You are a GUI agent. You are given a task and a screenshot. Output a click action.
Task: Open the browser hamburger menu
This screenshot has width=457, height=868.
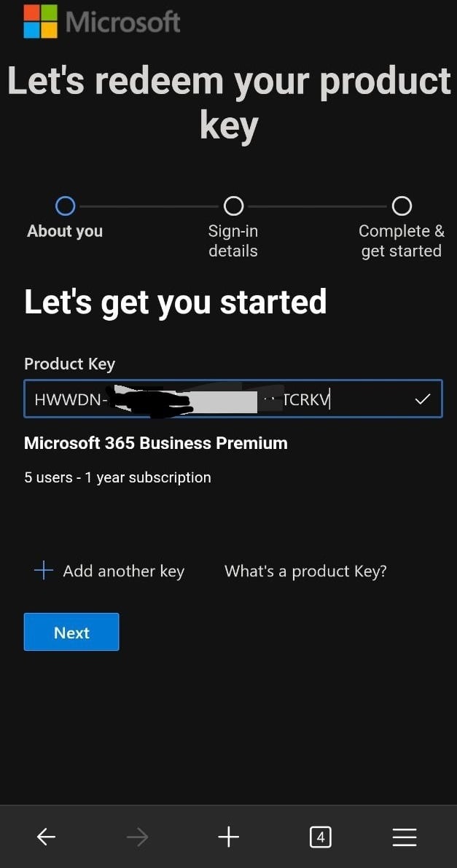[405, 837]
